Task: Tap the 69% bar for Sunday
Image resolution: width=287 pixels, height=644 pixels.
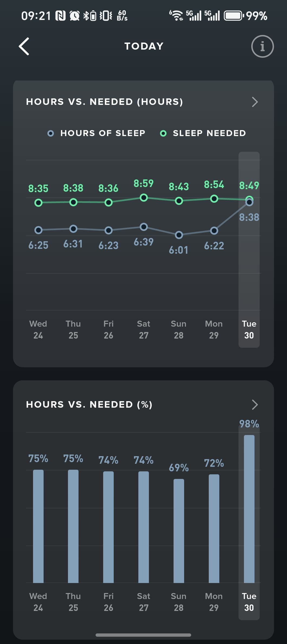Action: coord(179,531)
